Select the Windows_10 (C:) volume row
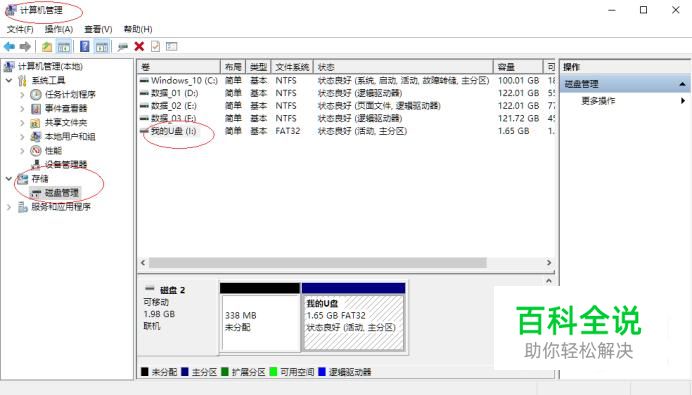692x395 pixels. (x=346, y=80)
